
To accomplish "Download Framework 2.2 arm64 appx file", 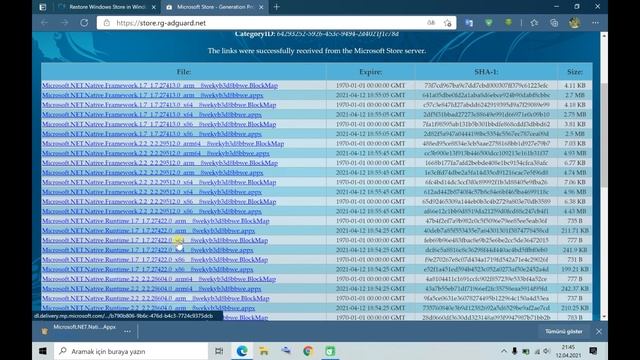I will [x=156, y=153].
